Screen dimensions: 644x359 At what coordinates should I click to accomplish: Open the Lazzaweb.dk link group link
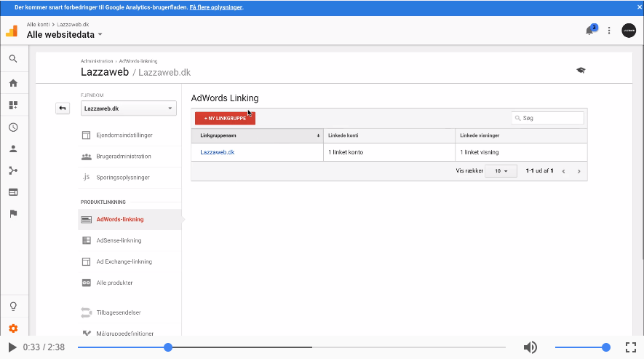217,152
